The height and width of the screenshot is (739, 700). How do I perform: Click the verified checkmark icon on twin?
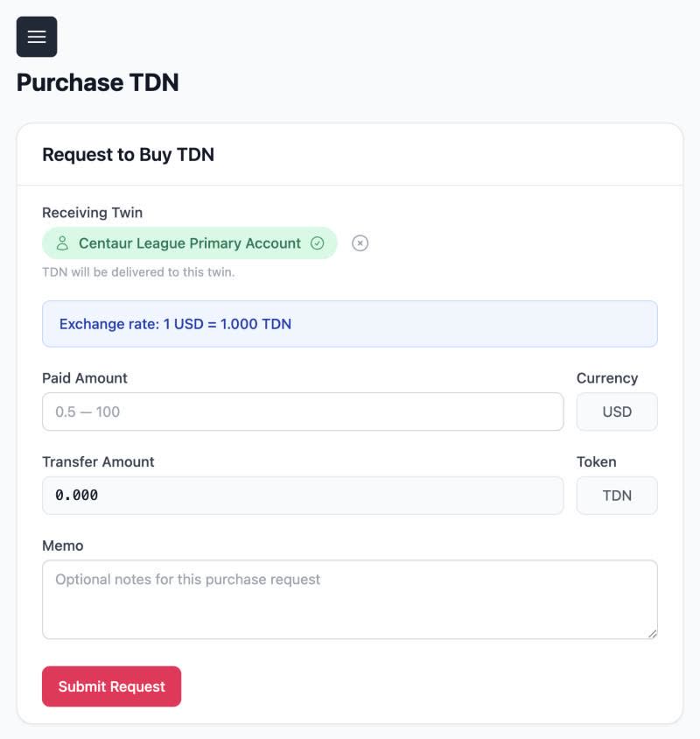coord(317,243)
